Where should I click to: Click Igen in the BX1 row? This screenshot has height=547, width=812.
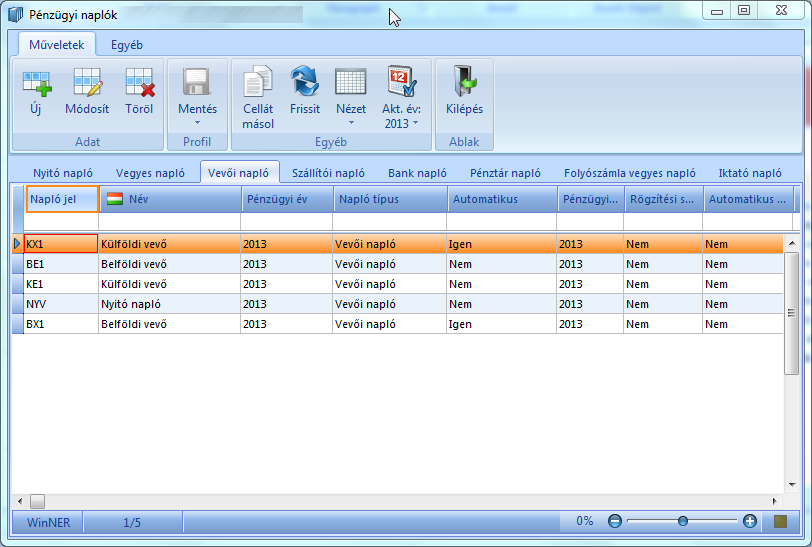pyautogui.click(x=460, y=324)
